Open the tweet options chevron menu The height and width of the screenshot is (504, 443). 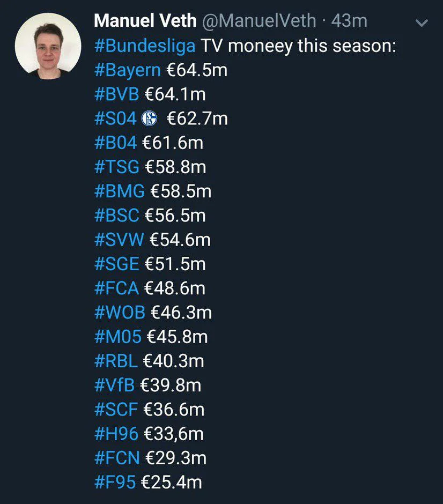(x=422, y=23)
